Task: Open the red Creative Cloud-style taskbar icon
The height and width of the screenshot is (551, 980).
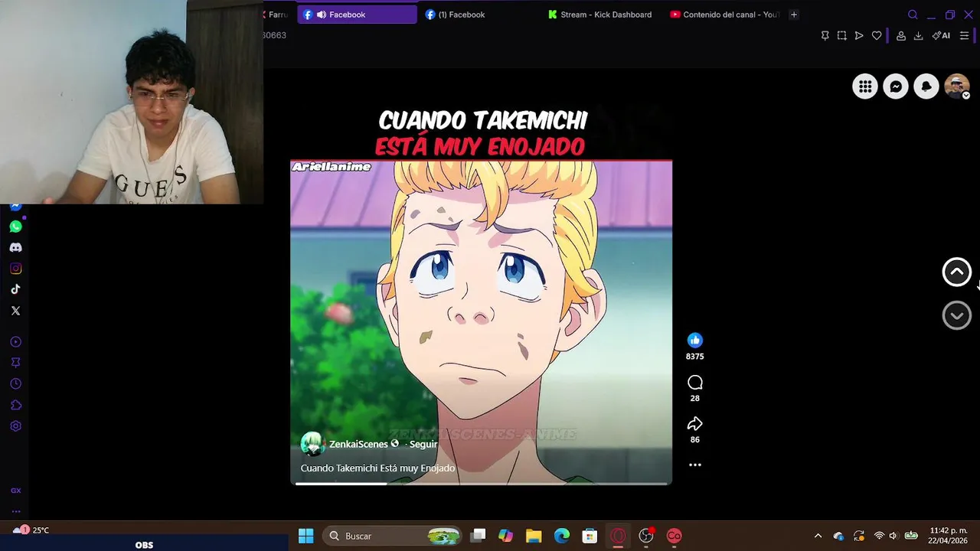Action: click(674, 536)
